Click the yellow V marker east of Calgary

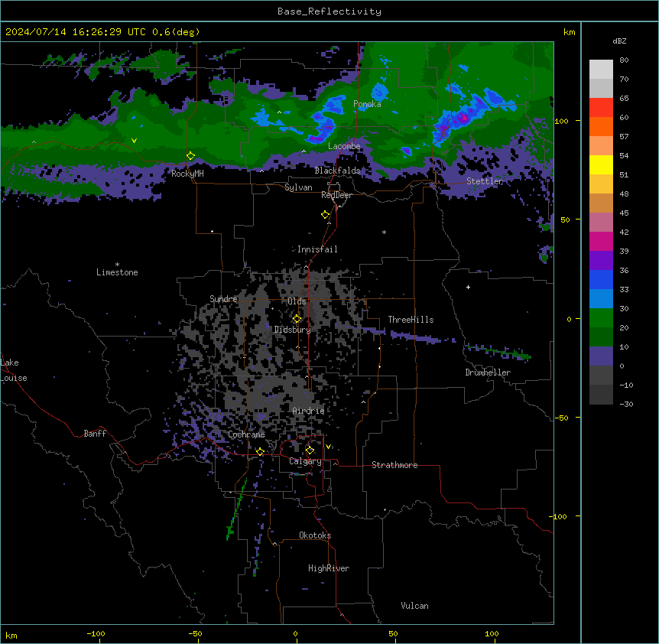click(328, 447)
